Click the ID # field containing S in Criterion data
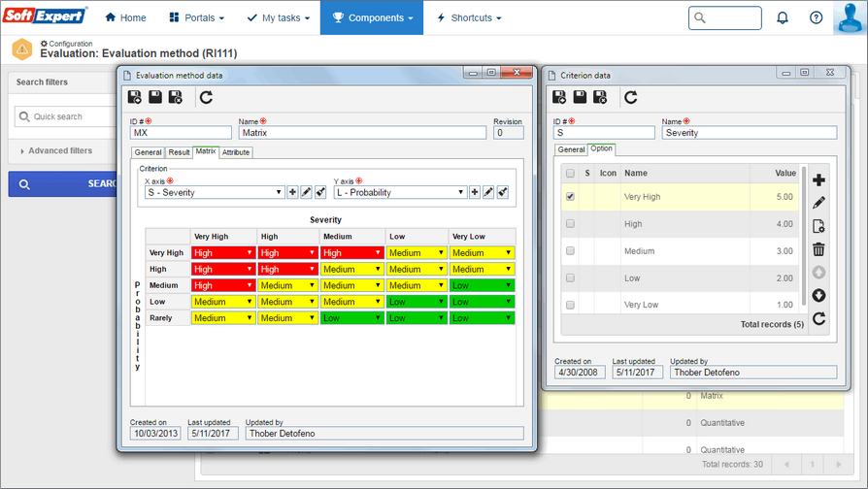Viewport: 868px width, 489px height. click(603, 133)
